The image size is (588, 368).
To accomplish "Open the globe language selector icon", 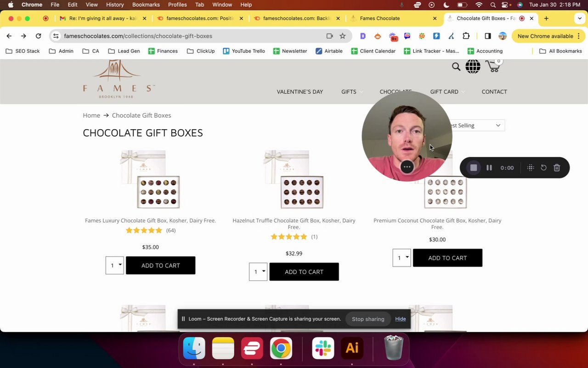I will point(473,67).
